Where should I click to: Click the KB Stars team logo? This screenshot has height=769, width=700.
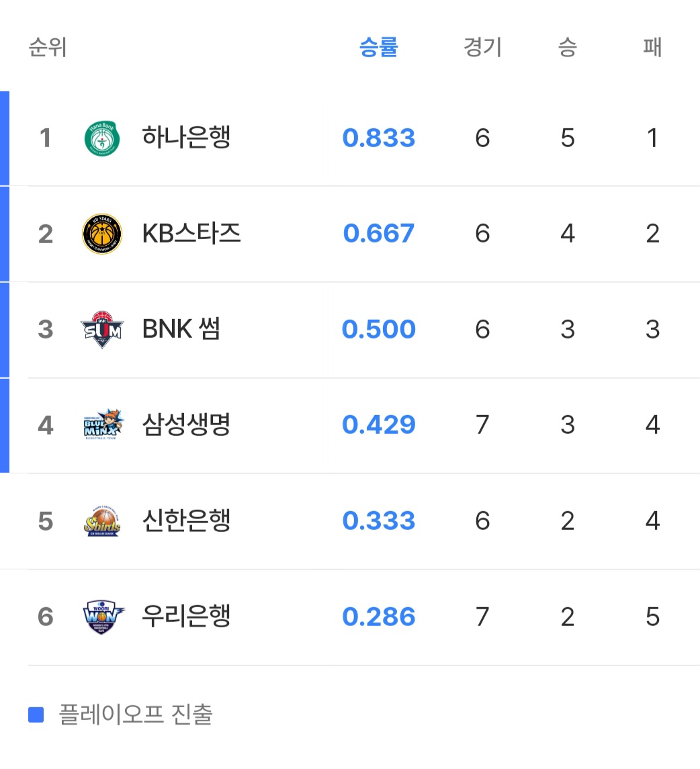coord(102,234)
